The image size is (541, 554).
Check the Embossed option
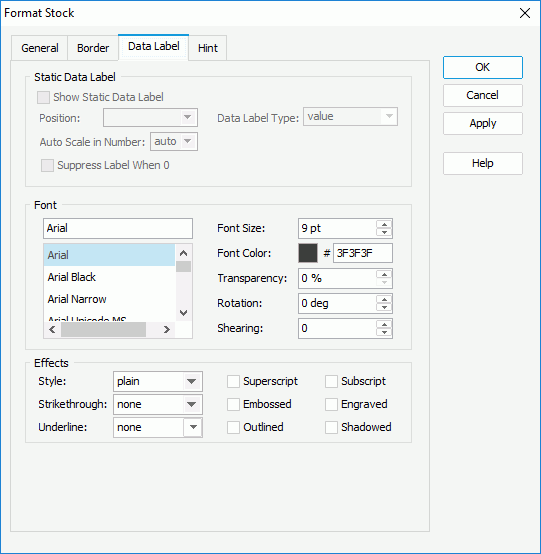(x=233, y=405)
